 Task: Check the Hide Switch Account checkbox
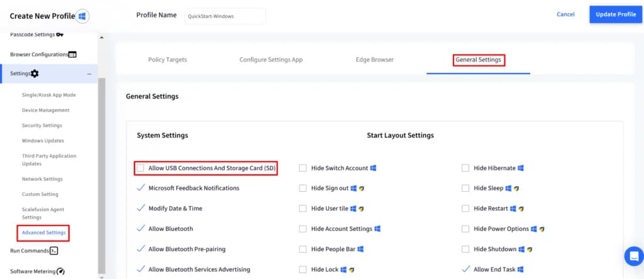point(303,168)
